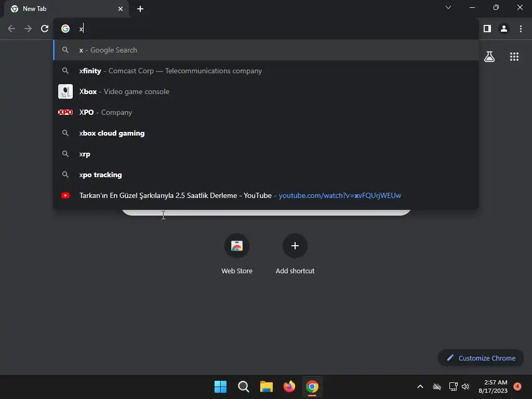Toggle the side panel icon
This screenshot has height=399, width=532.
(x=487, y=29)
